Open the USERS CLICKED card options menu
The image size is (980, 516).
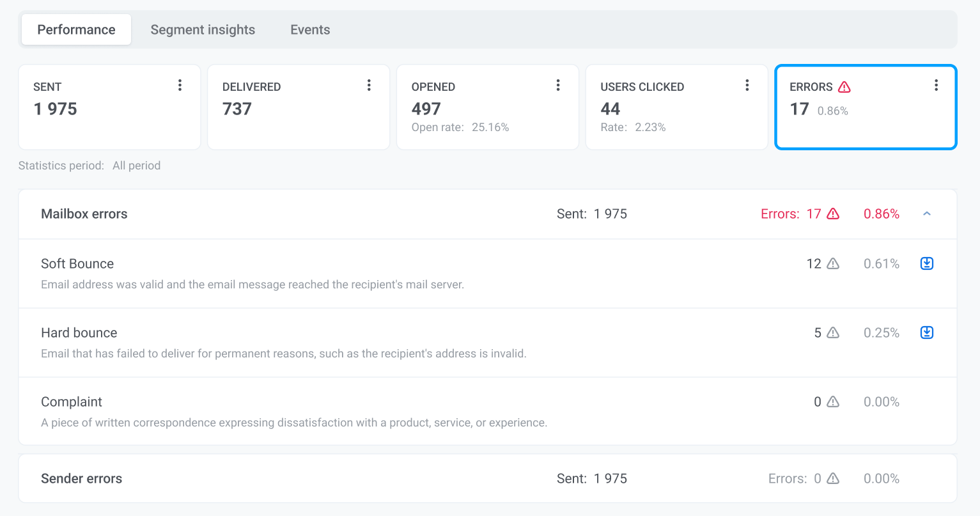747,86
